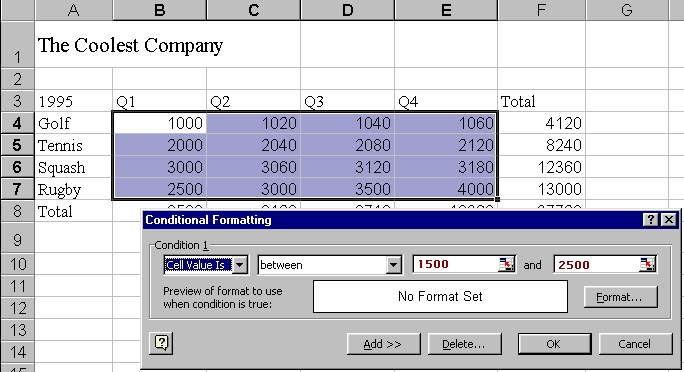Click the range selector icon in the 1500 field

coord(506,264)
